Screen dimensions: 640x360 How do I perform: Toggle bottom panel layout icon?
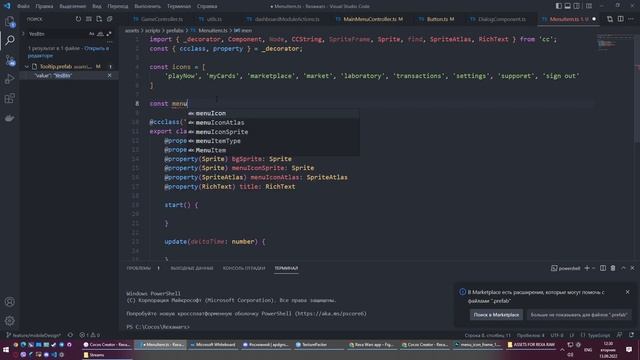[x=567, y=6]
